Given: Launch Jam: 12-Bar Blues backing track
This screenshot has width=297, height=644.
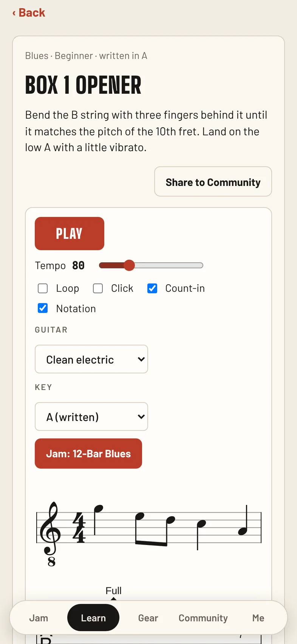Looking at the screenshot, I should tap(88, 454).
